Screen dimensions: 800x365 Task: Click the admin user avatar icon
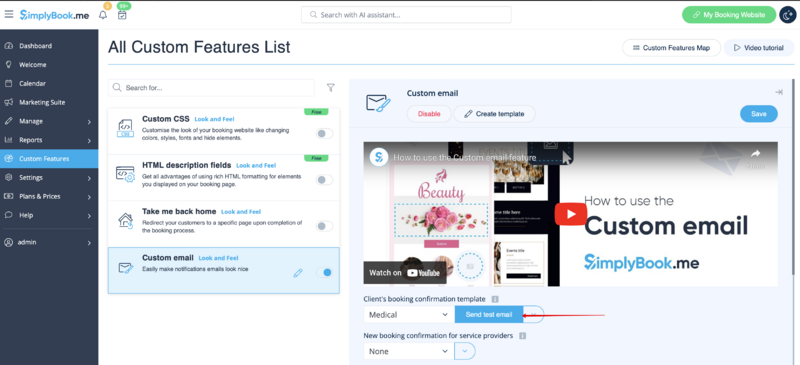[x=8, y=242]
